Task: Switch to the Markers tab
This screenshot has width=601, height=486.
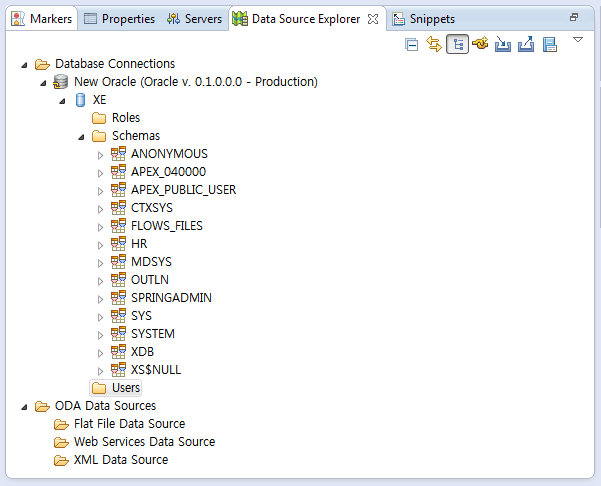Action: (x=41, y=19)
